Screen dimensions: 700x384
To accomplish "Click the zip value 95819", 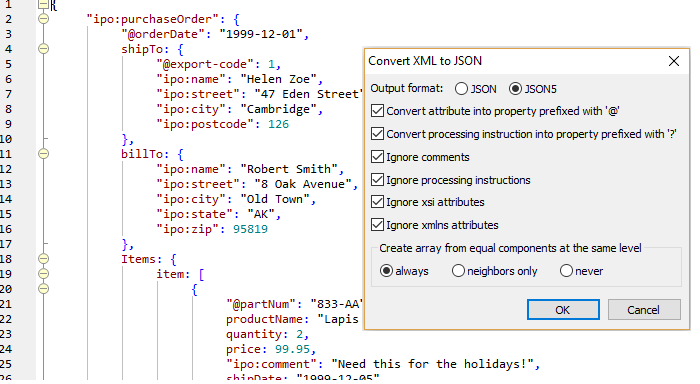I will click(250, 229).
